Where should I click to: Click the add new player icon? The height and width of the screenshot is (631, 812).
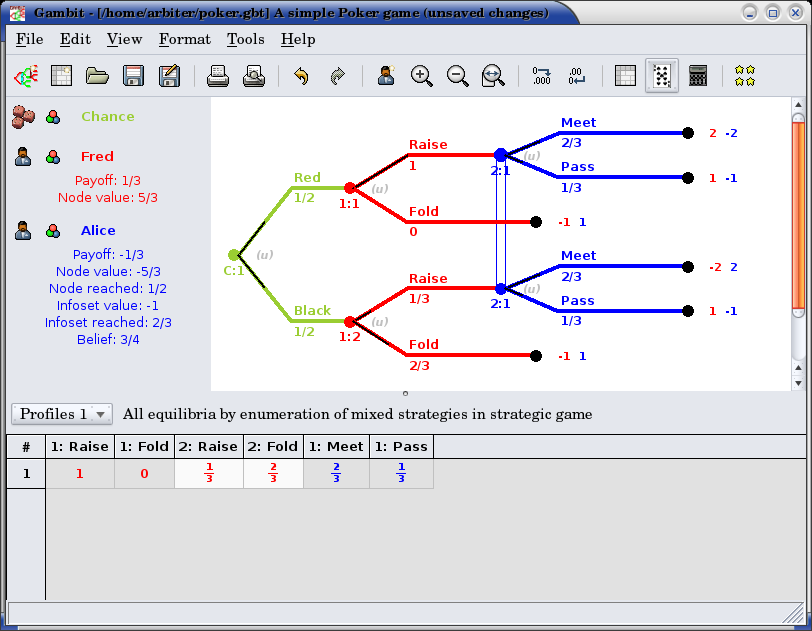(x=386, y=76)
